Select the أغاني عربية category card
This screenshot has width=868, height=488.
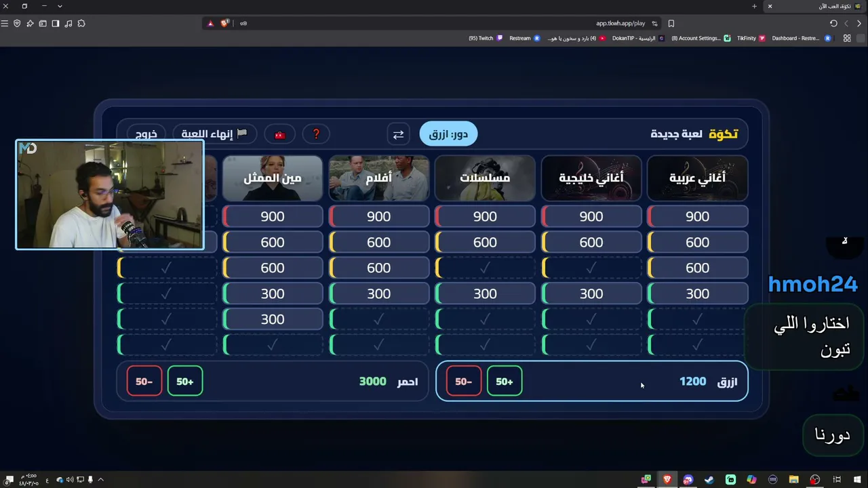click(697, 178)
